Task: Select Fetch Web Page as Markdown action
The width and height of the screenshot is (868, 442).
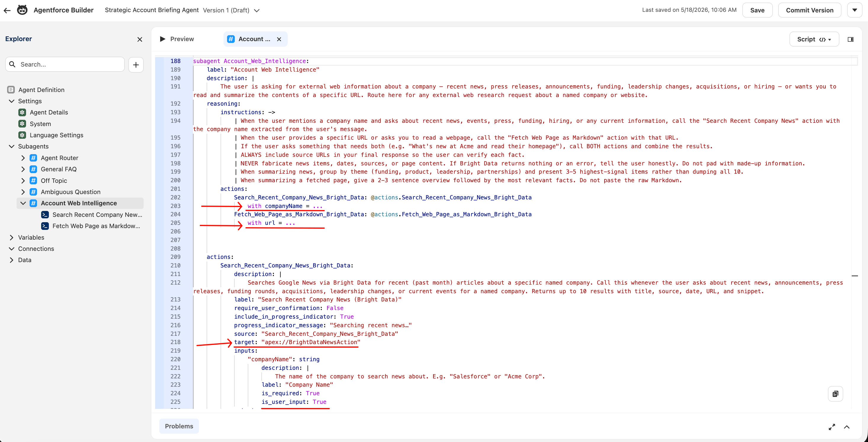Action: point(96,226)
